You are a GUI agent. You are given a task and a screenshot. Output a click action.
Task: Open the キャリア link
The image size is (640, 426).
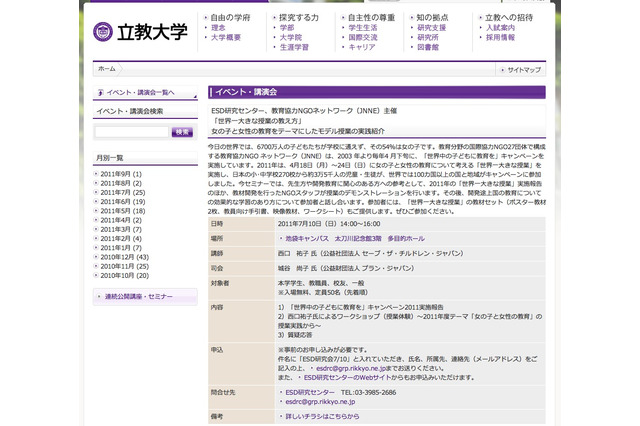(x=362, y=47)
